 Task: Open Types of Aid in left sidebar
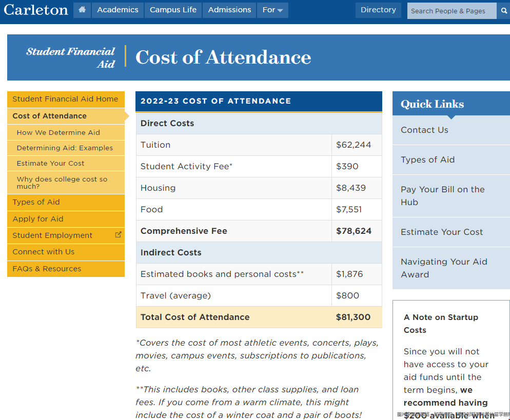tap(66, 202)
